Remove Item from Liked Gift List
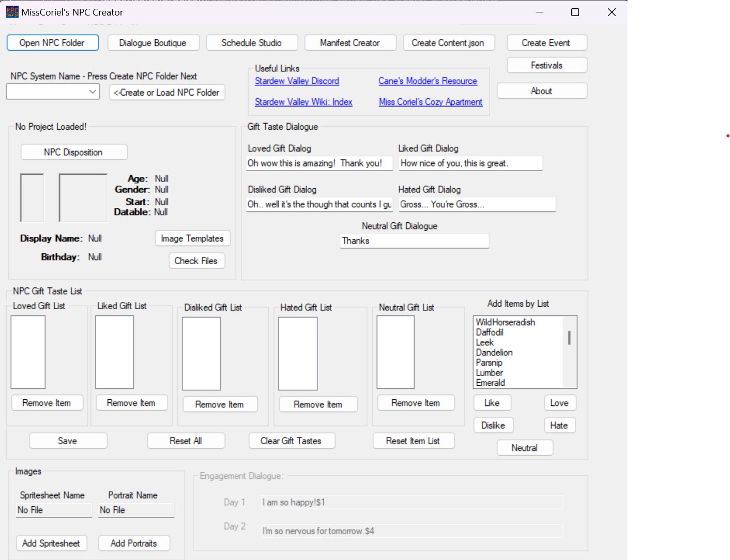Viewport: 730px width, 560px height. (132, 403)
